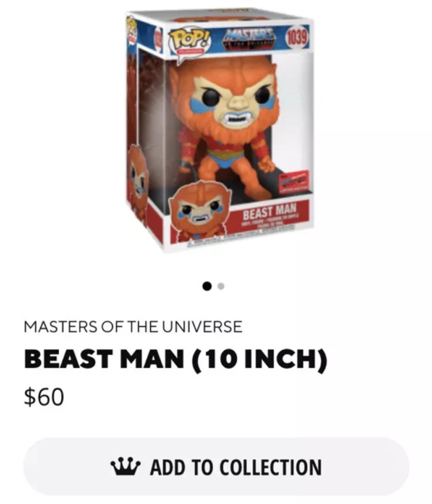Select the first carousel page dot

coord(207,286)
